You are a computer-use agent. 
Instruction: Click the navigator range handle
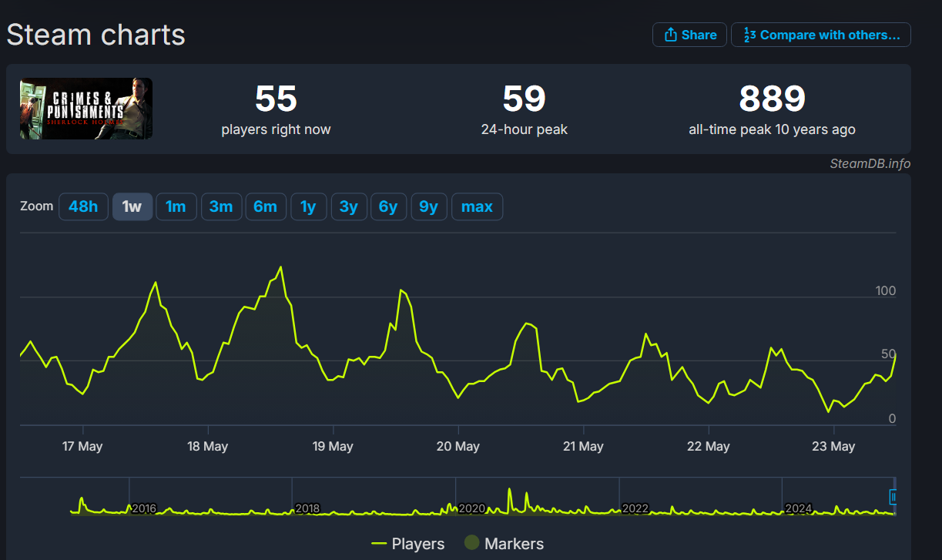[893, 497]
